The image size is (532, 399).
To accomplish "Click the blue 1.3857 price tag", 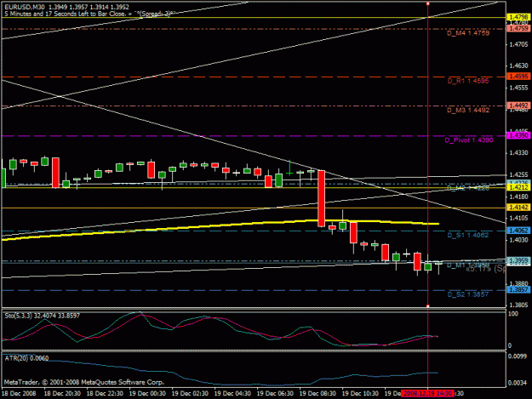I will pos(518,290).
